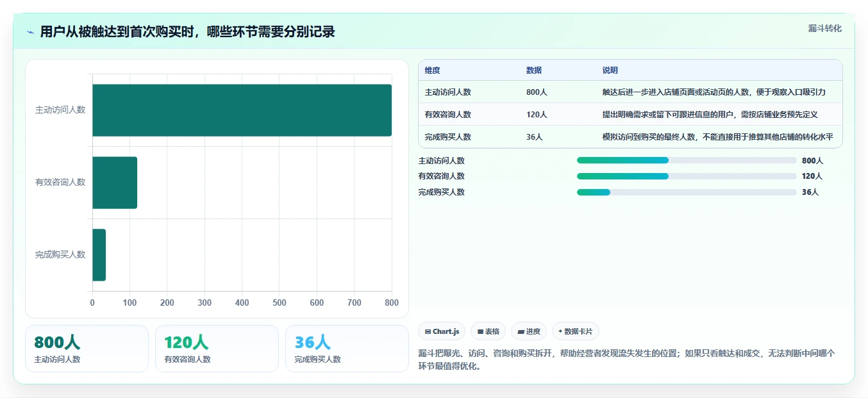Click the 200 tick on the chart x-axis

[167, 303]
